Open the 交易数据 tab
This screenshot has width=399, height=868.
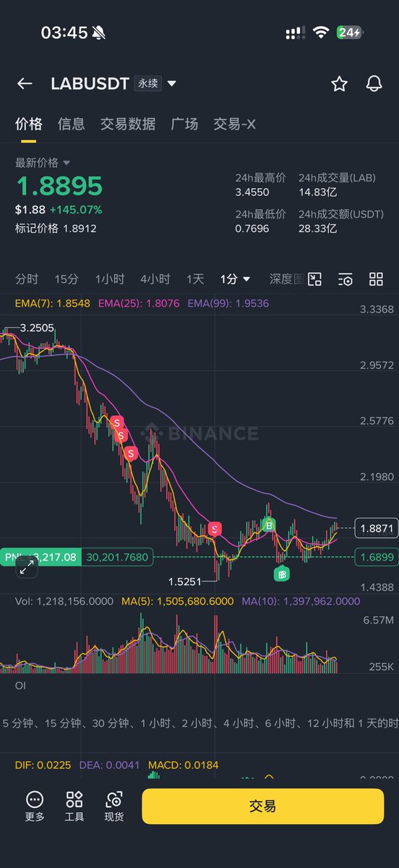[128, 124]
